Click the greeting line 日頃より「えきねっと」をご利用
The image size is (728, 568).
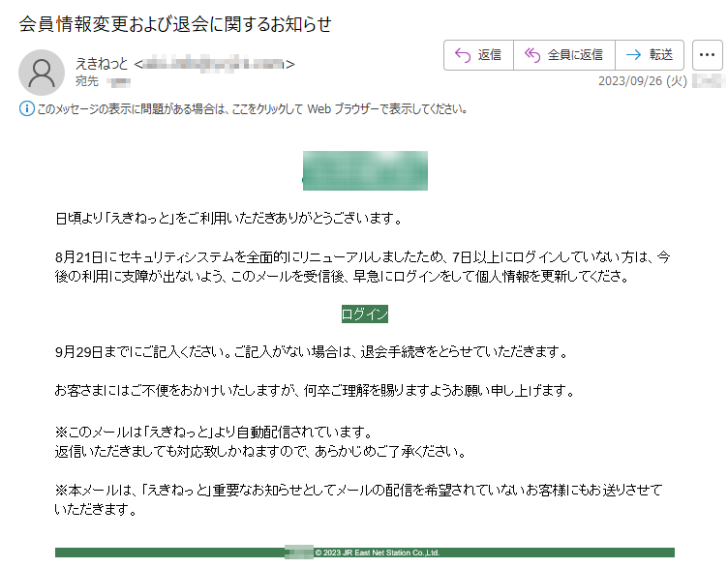click(x=228, y=218)
